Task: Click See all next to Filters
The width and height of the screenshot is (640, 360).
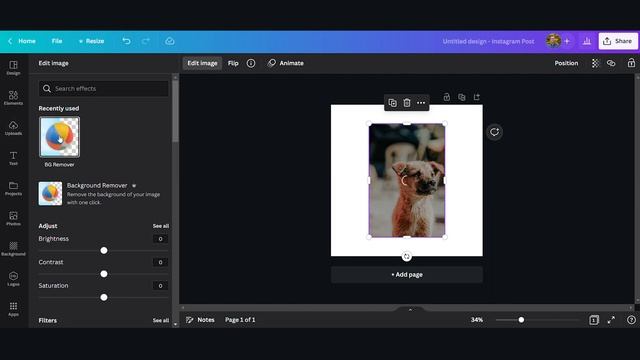Action: coord(161,320)
